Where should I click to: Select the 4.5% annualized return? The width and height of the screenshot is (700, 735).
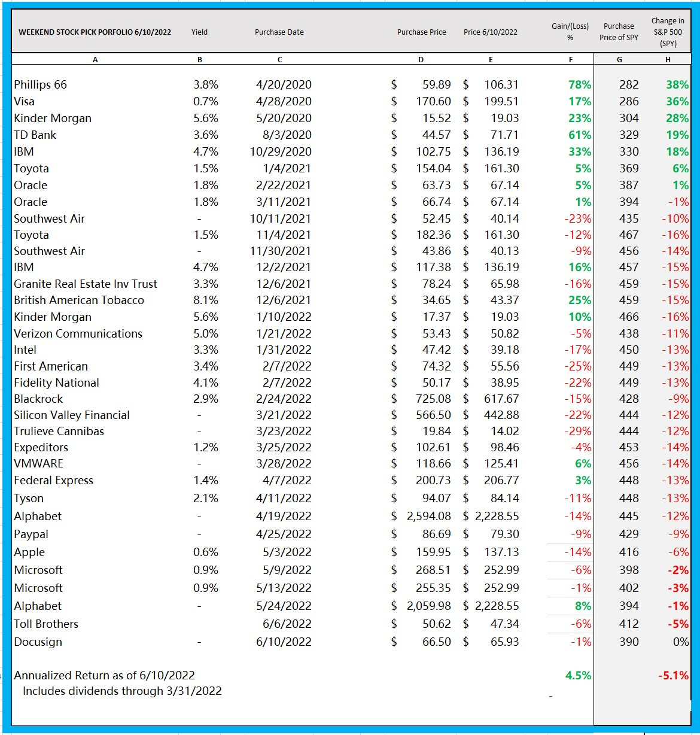[x=578, y=675]
